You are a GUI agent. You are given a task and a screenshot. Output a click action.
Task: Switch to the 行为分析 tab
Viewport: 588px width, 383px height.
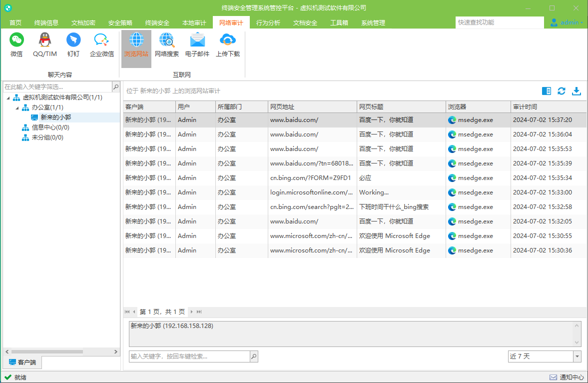coord(268,22)
